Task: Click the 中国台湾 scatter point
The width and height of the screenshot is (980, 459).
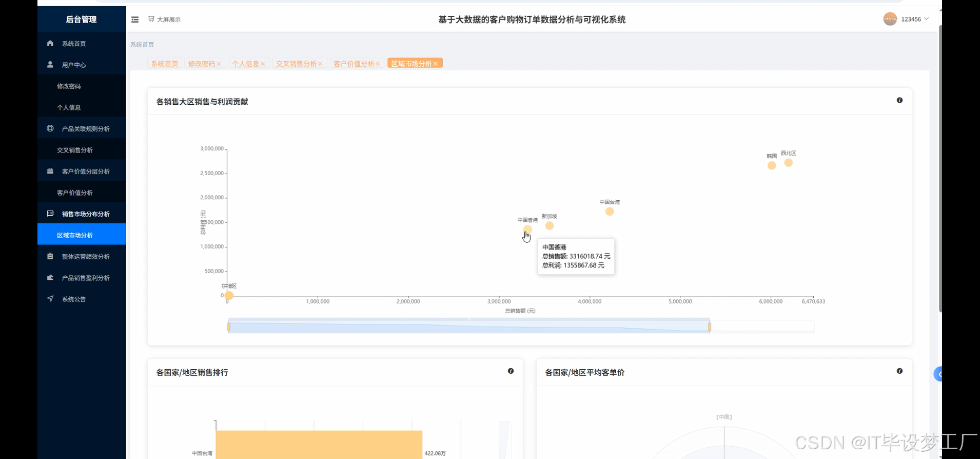Action: tap(610, 212)
